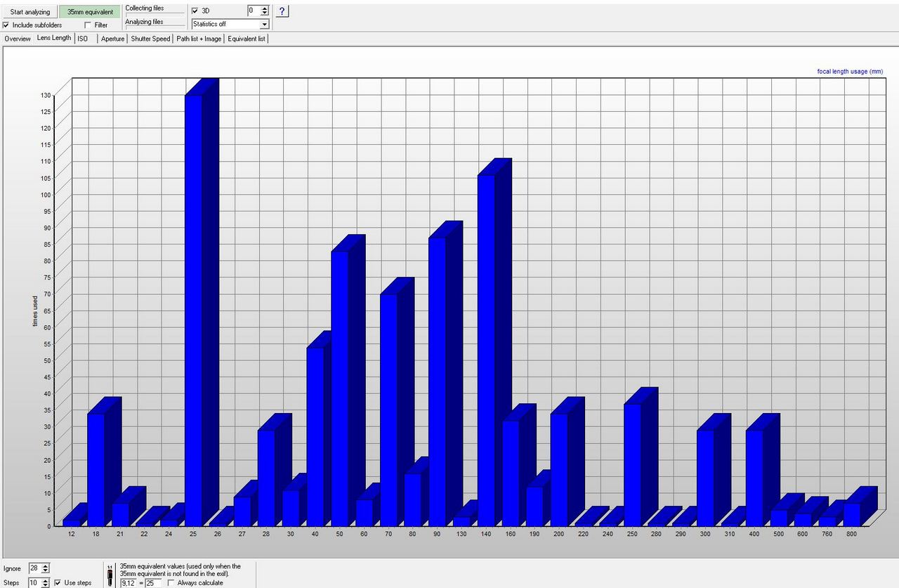899x588 pixels.
Task: Decrease the Ignore value with down arrow
Action: click(46, 570)
